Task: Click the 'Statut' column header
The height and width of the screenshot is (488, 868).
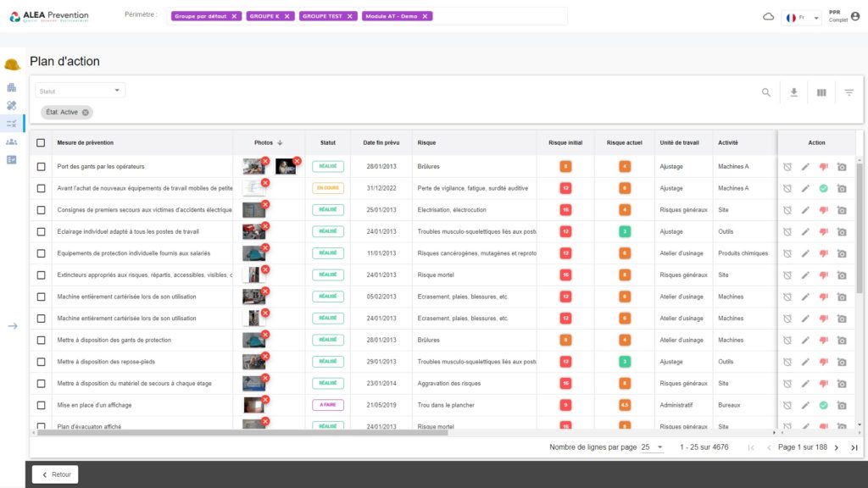Action: point(328,142)
